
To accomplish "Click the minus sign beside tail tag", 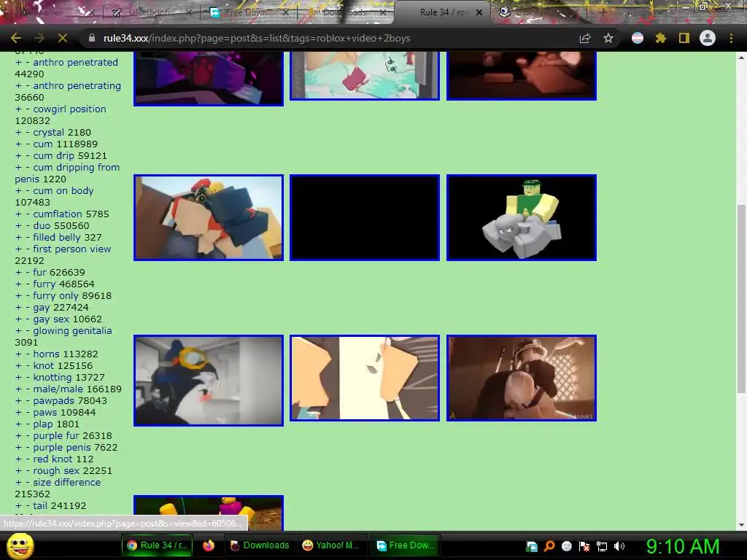I will pos(28,506).
